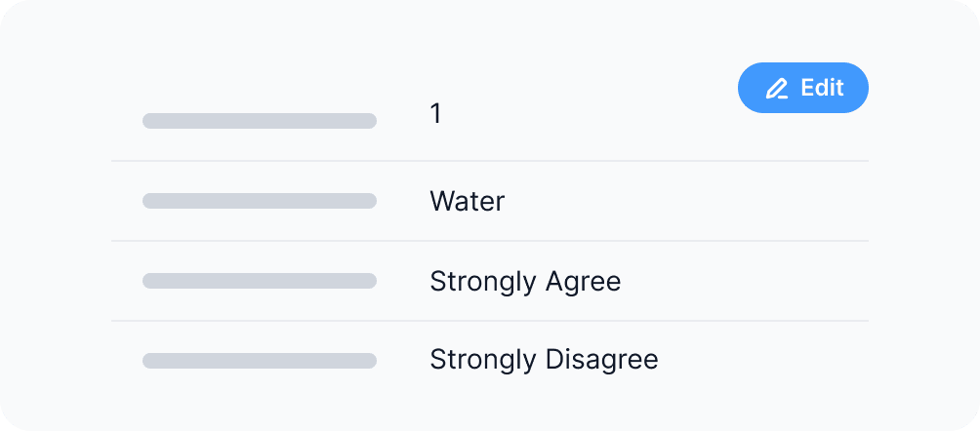Viewport: 980px width, 431px height.
Task: Select the gray placeholder bar next to "Water"
Action: 259,201
